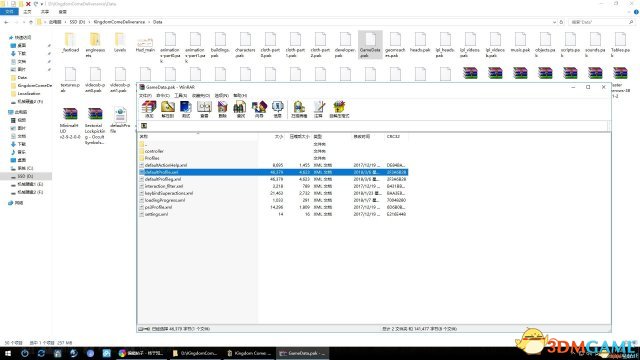Image resolution: width=640 pixels, height=360 pixels.
Task: Click the WinRAR Test (测试) toolbar icon
Action: 186,109
